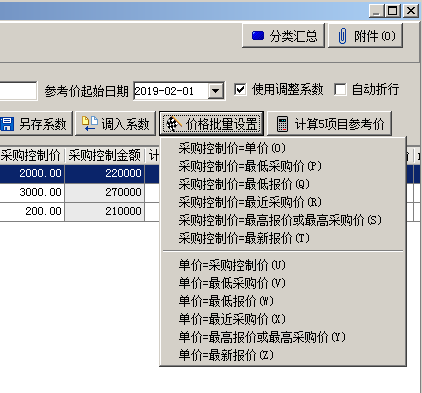Viewport: 422px width, 393px height.
Task: Maximize the window
Action: coord(393,11)
